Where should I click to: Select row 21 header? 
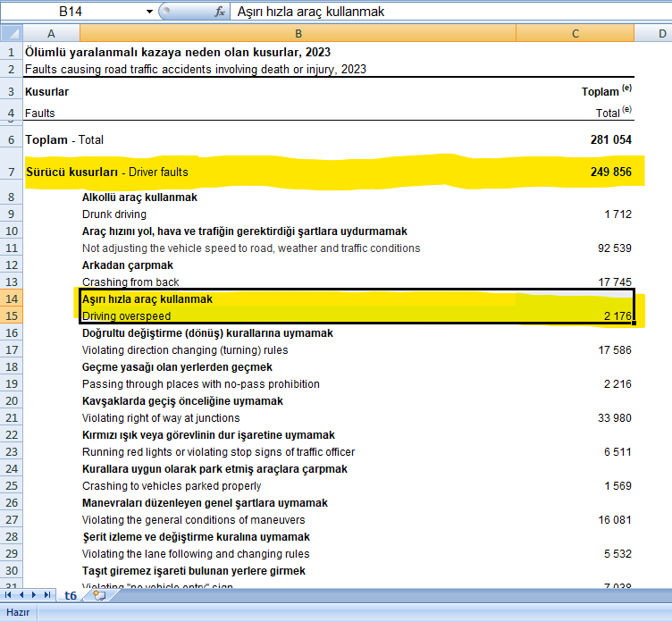[12, 418]
